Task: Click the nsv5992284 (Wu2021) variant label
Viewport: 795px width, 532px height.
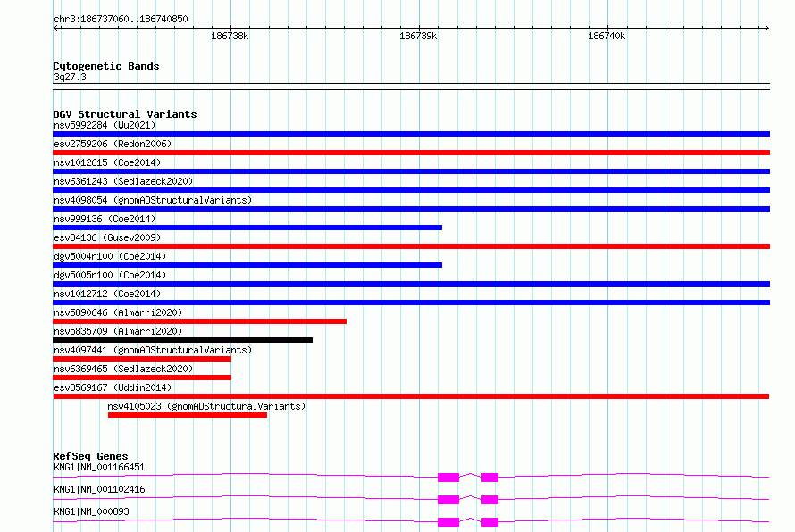Action: [105, 125]
